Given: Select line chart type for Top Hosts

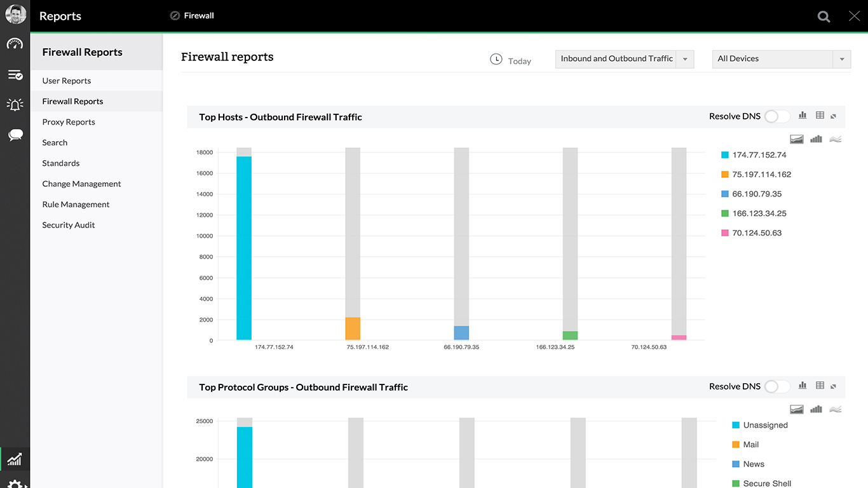Looking at the screenshot, I should (x=836, y=139).
